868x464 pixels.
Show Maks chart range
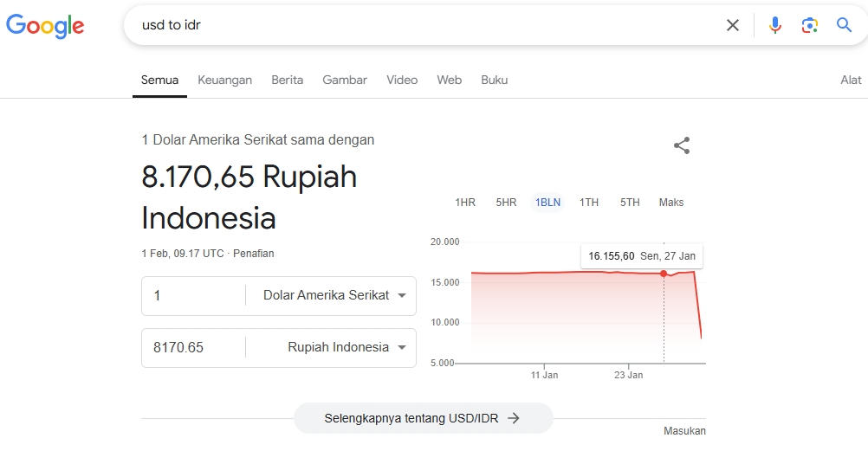tap(670, 203)
